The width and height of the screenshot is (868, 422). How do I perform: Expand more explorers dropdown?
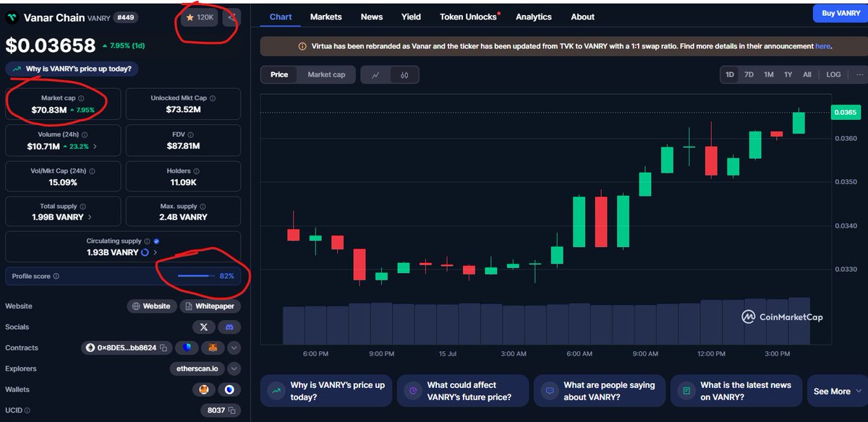click(x=234, y=369)
